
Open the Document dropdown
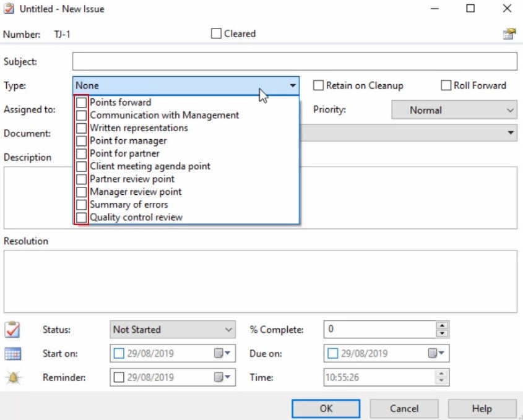(511, 133)
